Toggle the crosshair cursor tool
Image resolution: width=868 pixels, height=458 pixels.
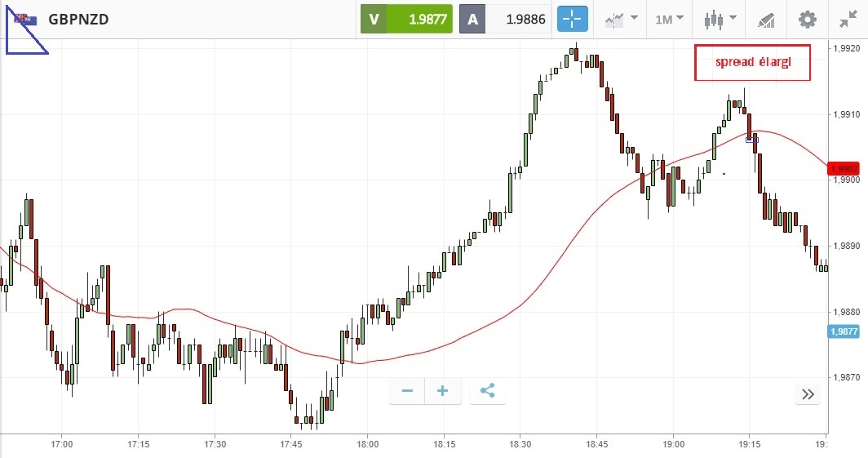[573, 19]
